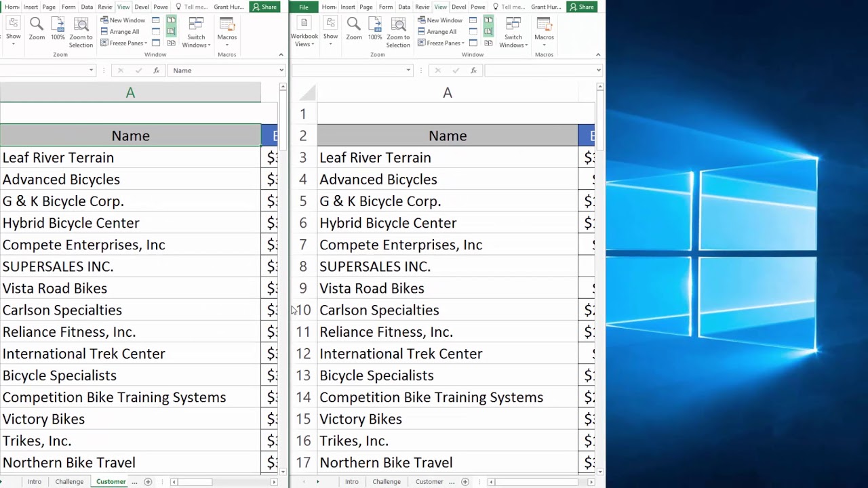Click Tell me search in left window
The image size is (868, 488).
(192, 7)
